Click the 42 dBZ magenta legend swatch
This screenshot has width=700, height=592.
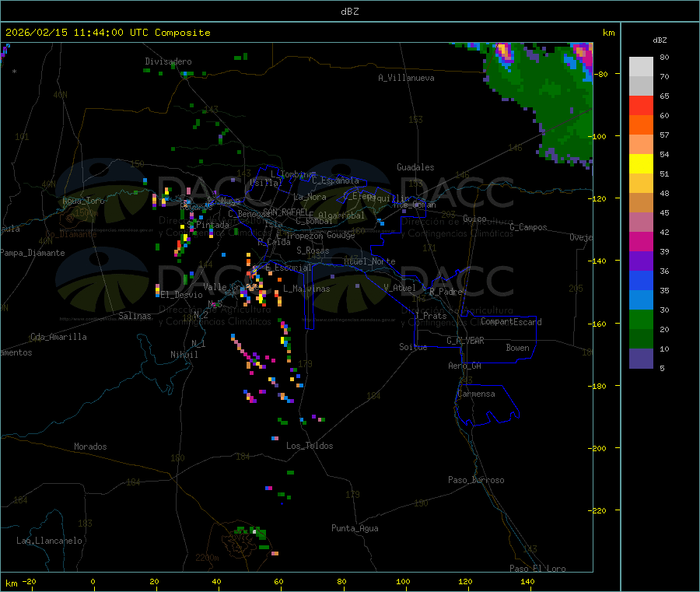[641, 242]
